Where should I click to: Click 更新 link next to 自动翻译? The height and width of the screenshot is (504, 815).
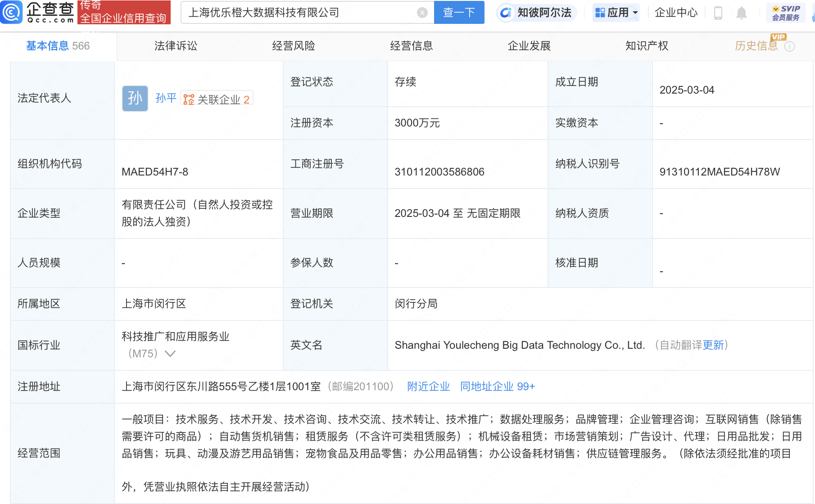(713, 345)
